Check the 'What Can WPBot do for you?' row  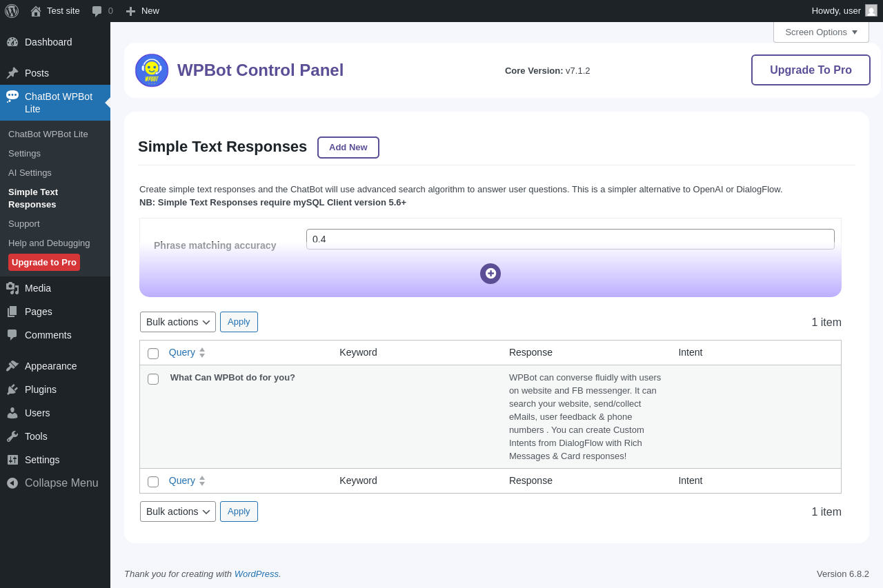click(x=153, y=379)
